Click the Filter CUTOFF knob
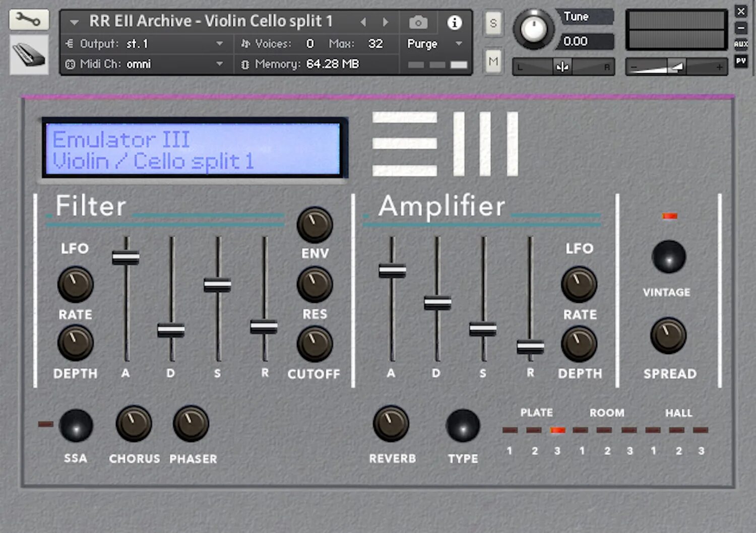The height and width of the screenshot is (533, 756). click(314, 344)
